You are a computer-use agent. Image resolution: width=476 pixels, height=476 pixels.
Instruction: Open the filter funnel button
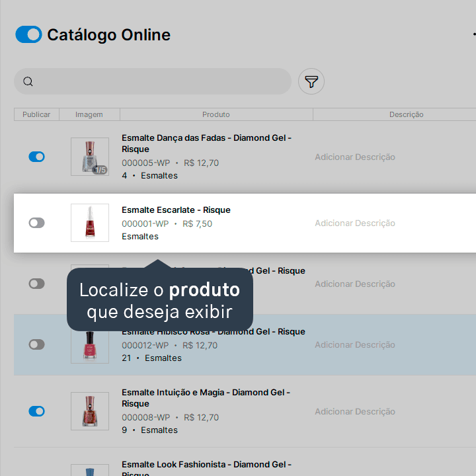[x=311, y=81]
